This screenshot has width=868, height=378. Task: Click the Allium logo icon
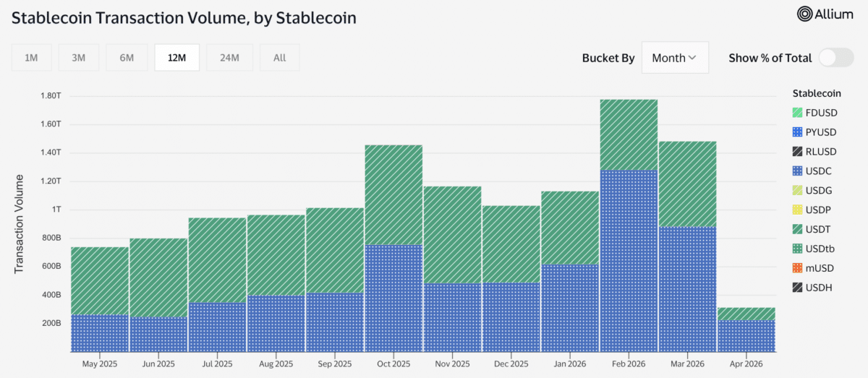[x=805, y=14]
